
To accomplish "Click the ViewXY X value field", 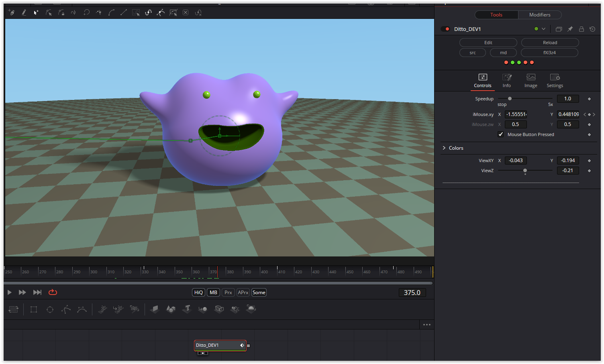I will pos(516,161).
